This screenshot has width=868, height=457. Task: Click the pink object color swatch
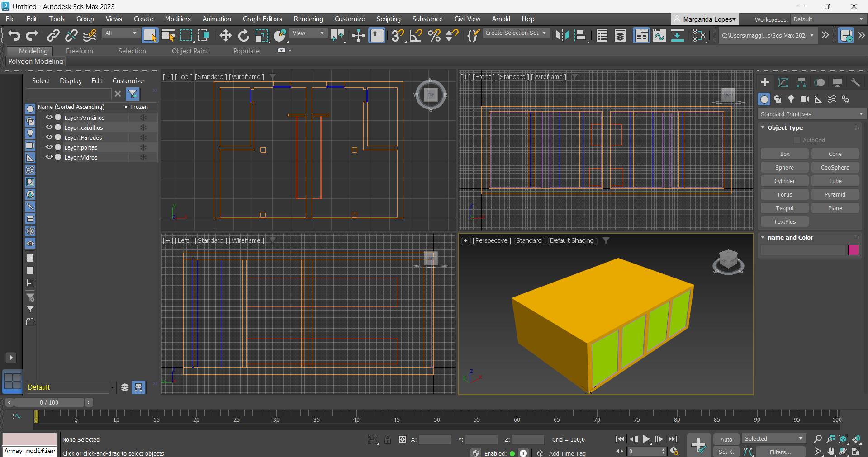tap(853, 250)
